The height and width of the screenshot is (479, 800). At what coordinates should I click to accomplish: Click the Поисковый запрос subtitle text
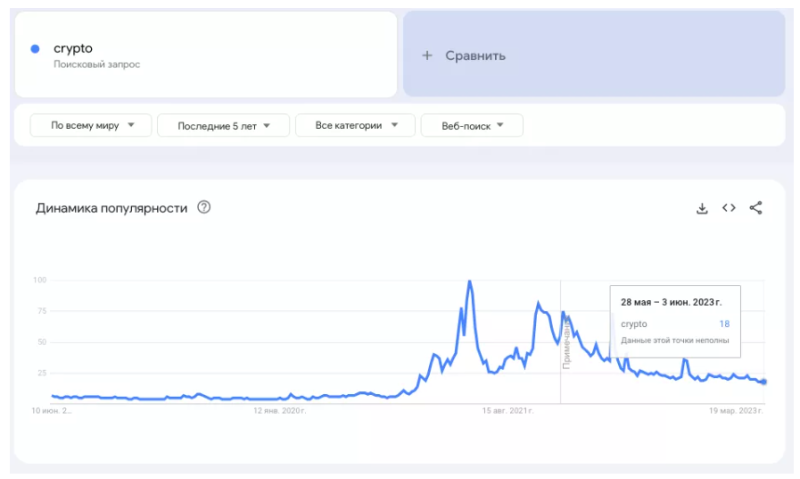(x=97, y=64)
